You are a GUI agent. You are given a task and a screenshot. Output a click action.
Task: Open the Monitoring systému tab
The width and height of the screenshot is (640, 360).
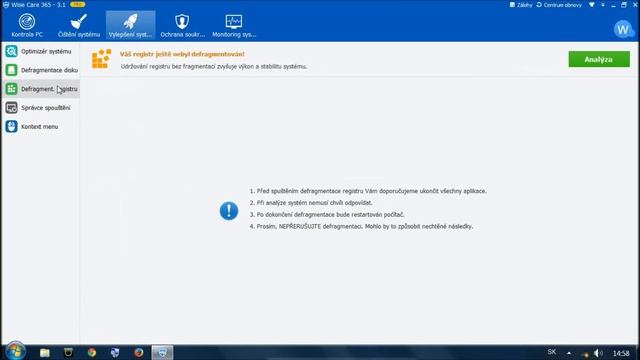coord(234,25)
